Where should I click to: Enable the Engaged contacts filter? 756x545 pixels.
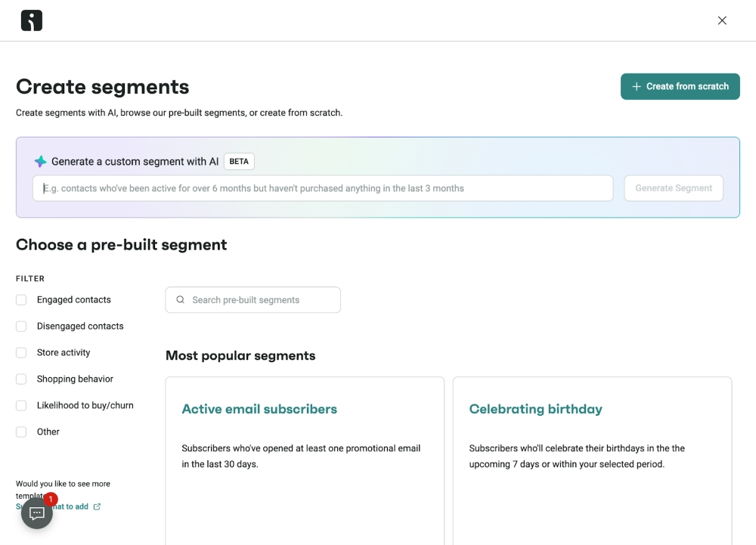[21, 299]
